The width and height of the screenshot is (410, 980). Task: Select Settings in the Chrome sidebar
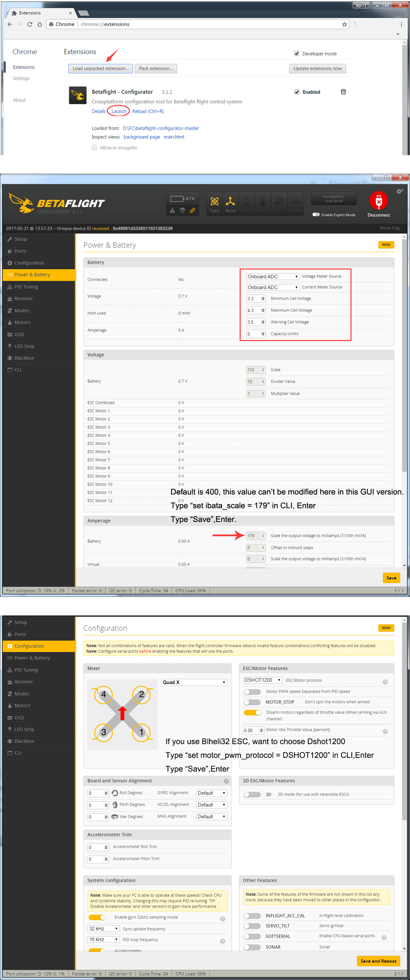[21, 78]
